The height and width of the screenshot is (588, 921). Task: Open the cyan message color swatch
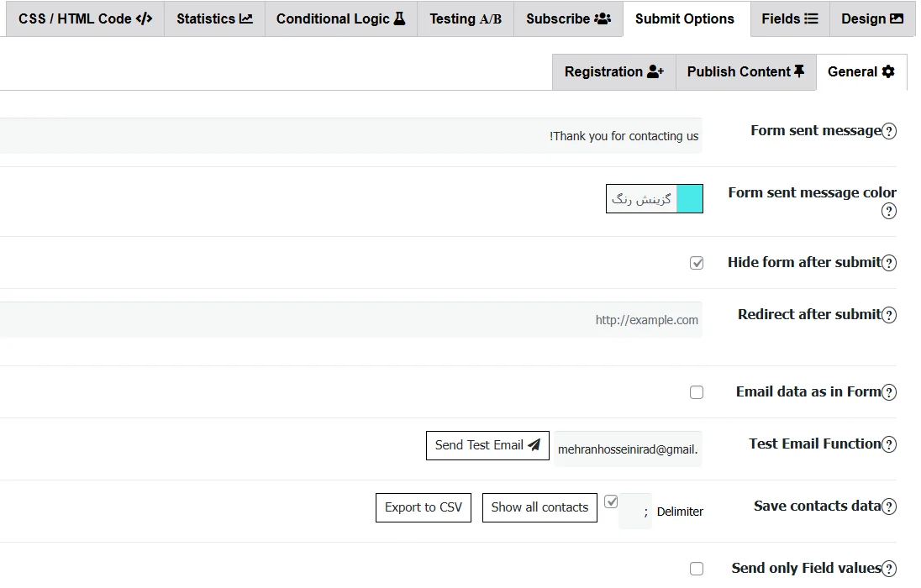tap(689, 199)
